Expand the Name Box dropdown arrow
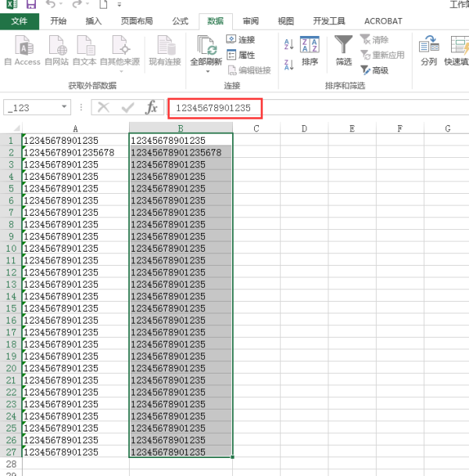469x476 pixels. click(x=65, y=107)
